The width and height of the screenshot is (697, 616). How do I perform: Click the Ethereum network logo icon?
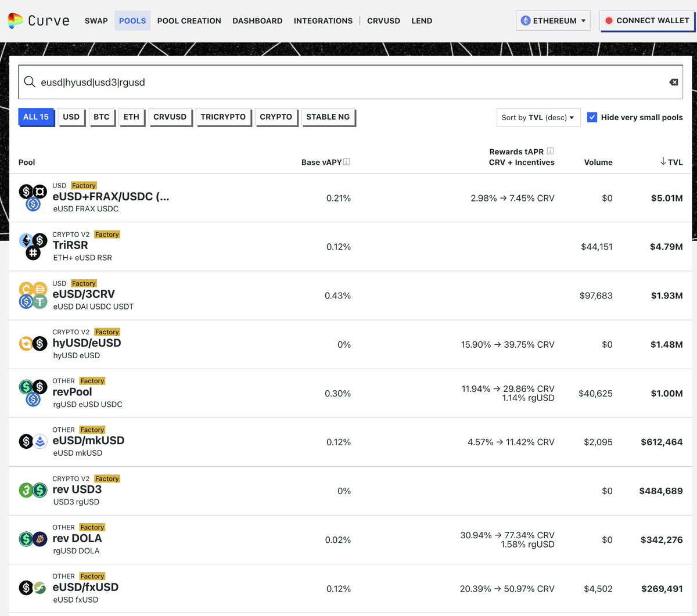[x=526, y=20]
